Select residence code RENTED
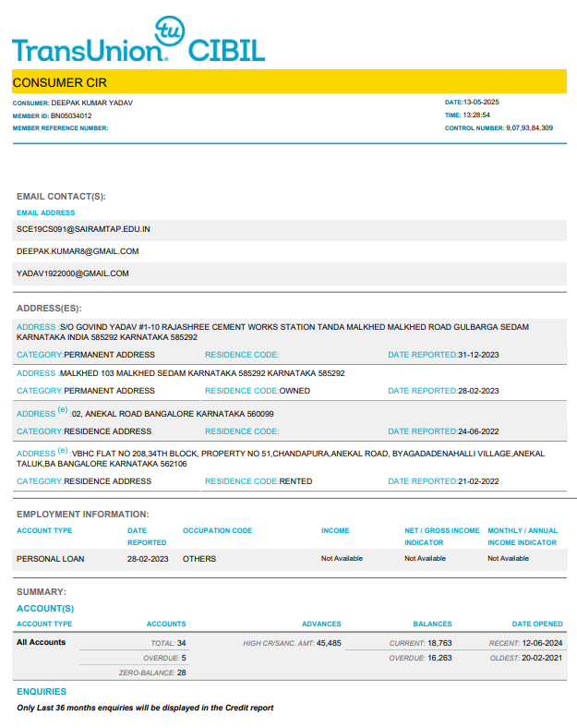Screen dimensions: 577x728 [296, 481]
